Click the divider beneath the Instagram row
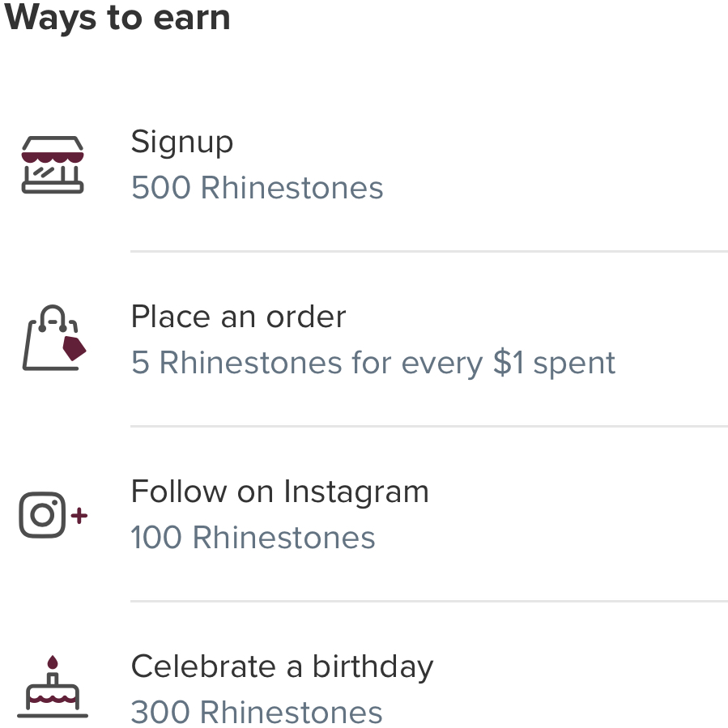Screen dimensions: 728x728 (x=428, y=602)
